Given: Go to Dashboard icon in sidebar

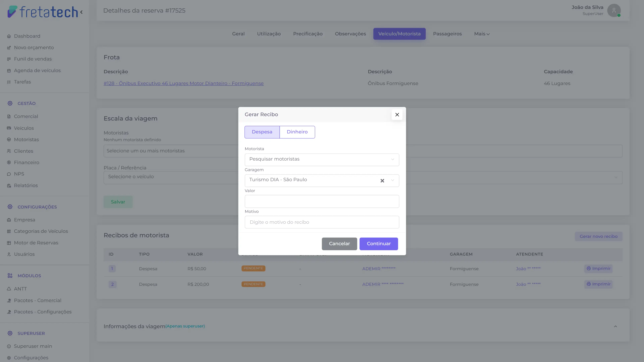Looking at the screenshot, I should click(9, 36).
